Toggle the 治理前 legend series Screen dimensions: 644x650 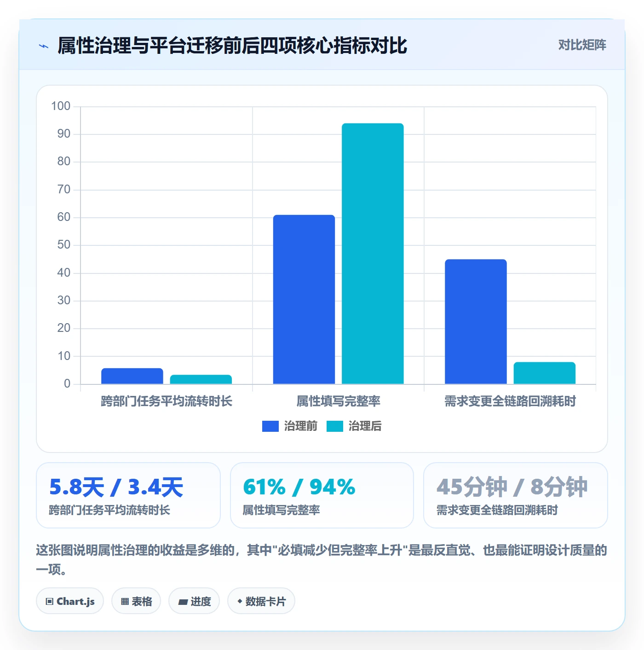290,426
